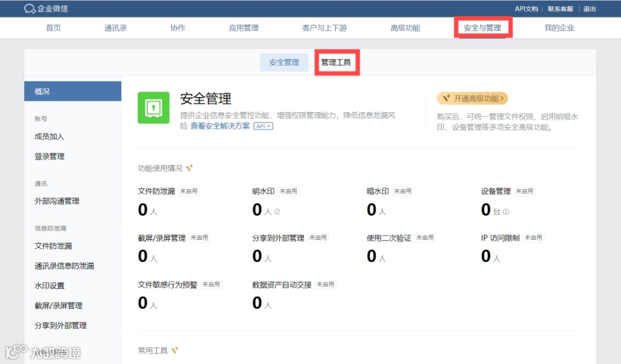Image resolution: width=621 pixels, height=364 pixels.
Task: Click the 文件敏感行为预警 usage card title
Action: (167, 285)
